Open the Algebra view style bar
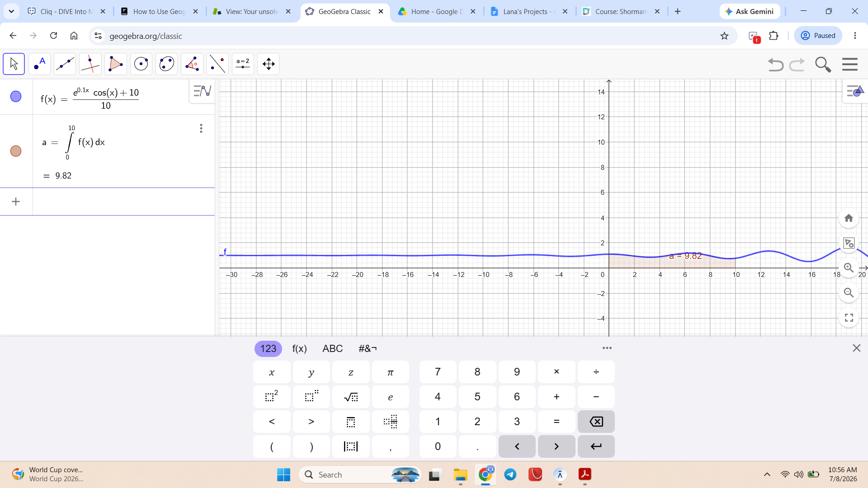This screenshot has height=488, width=868. tap(202, 91)
